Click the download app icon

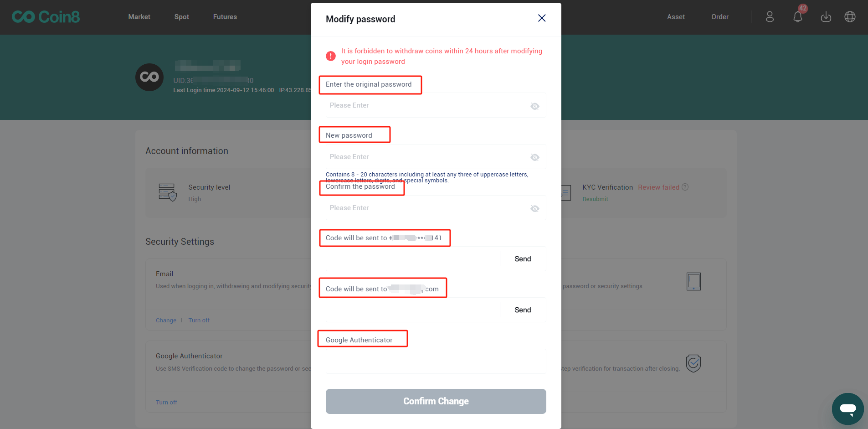coord(826,17)
